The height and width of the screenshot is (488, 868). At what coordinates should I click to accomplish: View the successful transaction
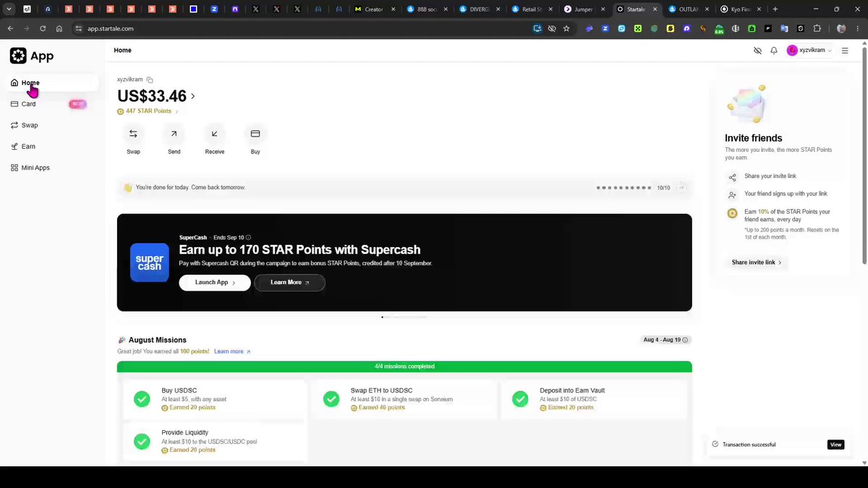[835, 445]
